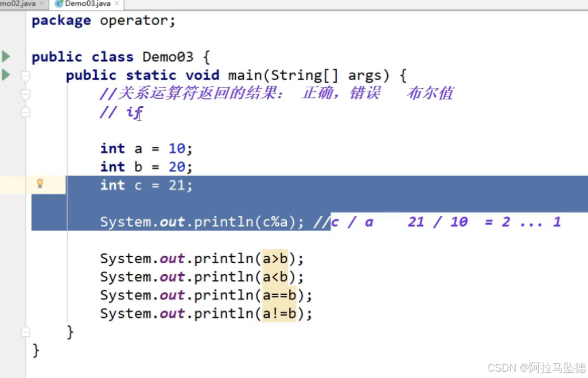
Task: Click the comment '21 / 10 = 2 ... 1'
Action: [484, 222]
